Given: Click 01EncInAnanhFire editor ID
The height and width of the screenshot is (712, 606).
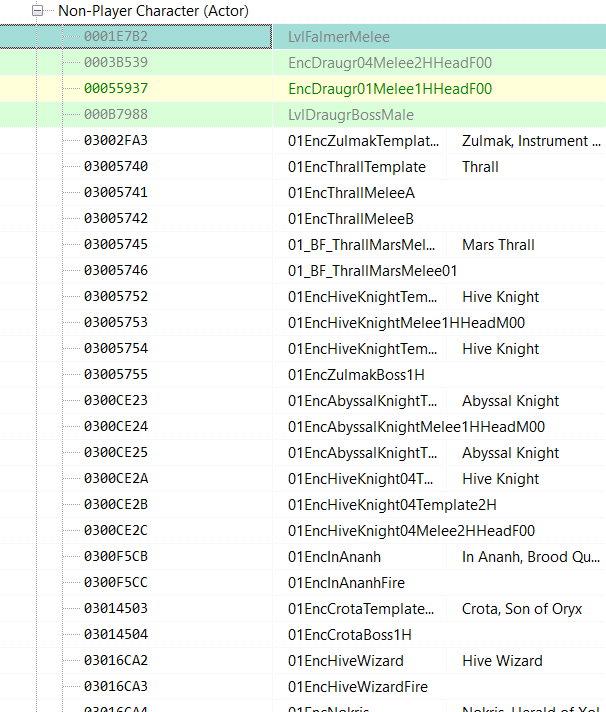Looking at the screenshot, I should (346, 583).
